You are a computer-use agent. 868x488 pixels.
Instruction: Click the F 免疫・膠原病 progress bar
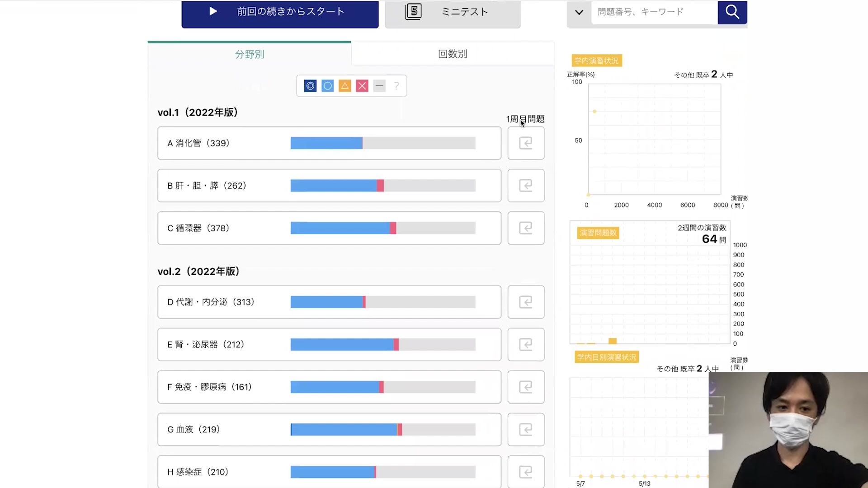coord(382,387)
